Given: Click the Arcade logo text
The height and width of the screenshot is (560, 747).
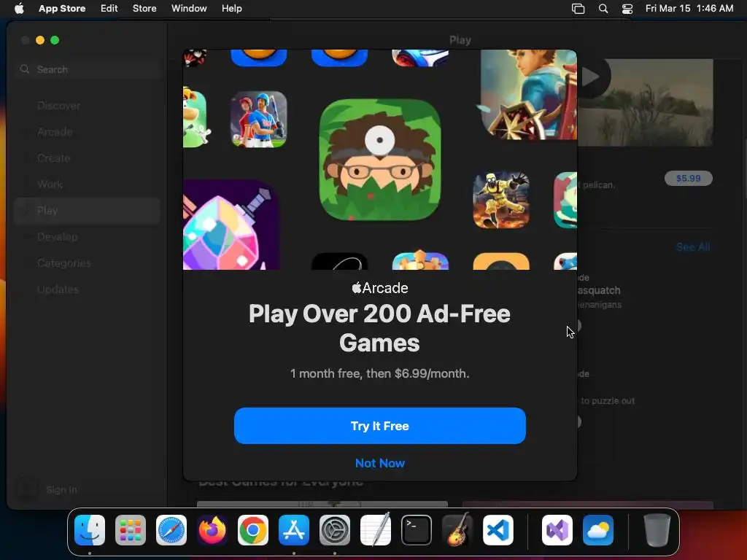Looking at the screenshot, I should pos(379,287).
